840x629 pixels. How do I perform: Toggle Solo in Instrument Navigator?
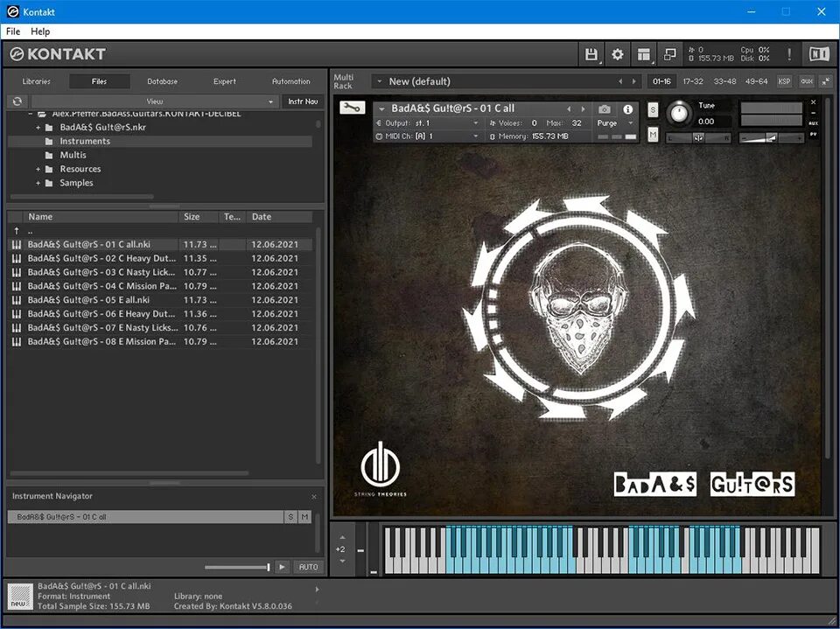(x=290, y=517)
